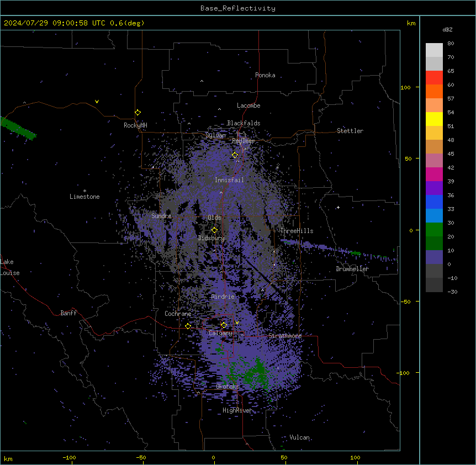Select the orange 57-60 dBZ legend swatch
The width and height of the screenshot is (476, 465).
(x=434, y=92)
